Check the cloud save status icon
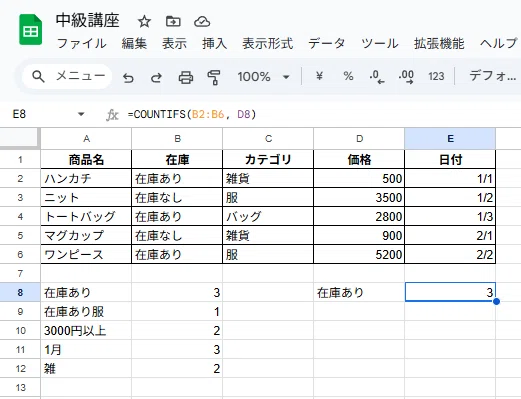 pos(202,22)
